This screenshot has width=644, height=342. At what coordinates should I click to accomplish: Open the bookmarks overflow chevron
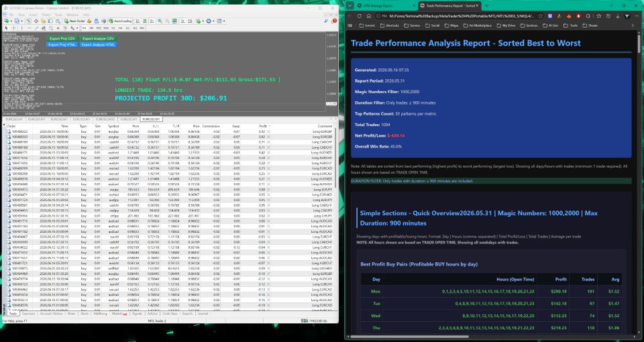click(633, 25)
